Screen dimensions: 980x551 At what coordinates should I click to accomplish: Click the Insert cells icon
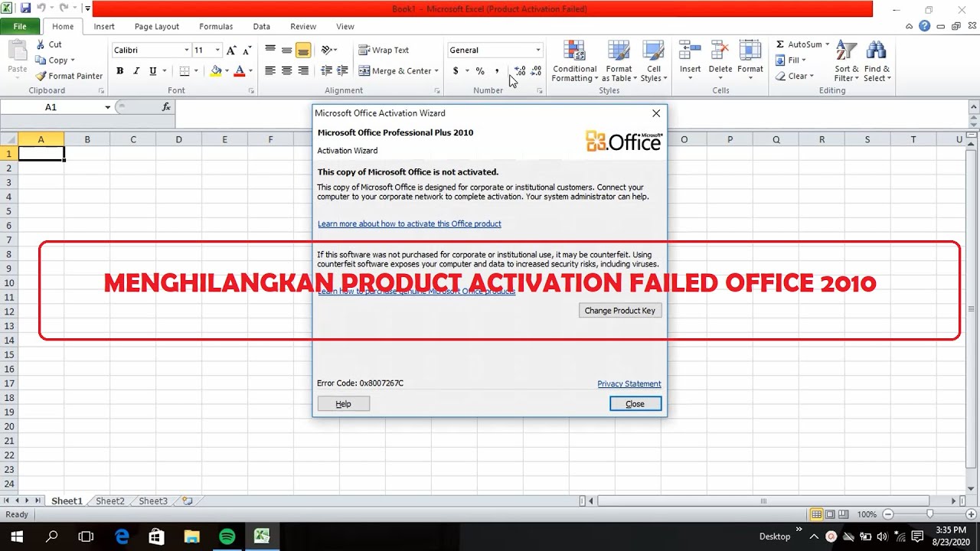point(690,51)
